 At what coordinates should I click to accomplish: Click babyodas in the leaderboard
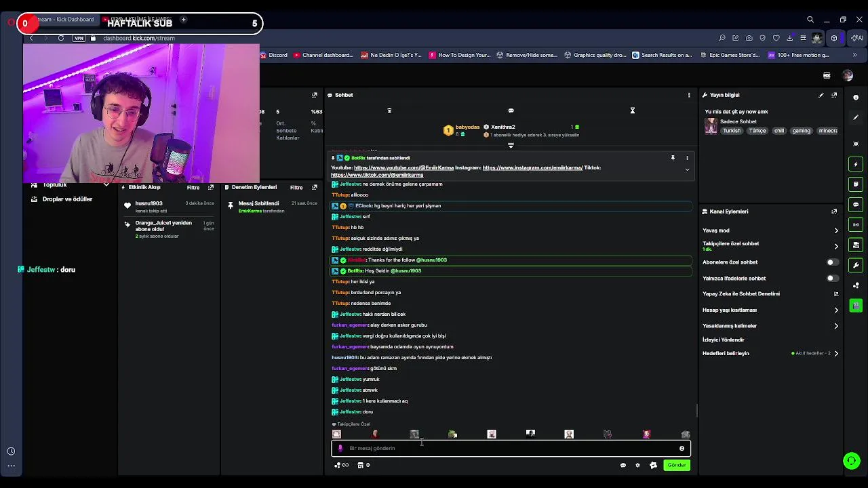467,127
